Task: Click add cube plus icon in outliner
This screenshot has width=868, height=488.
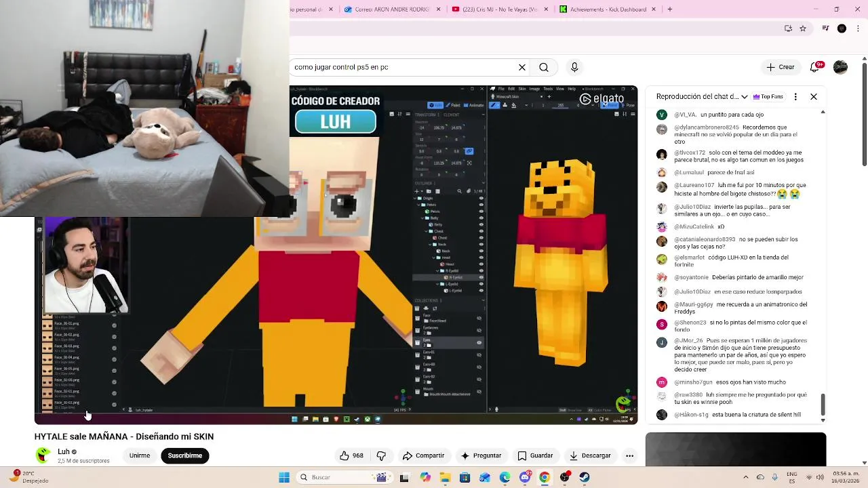Action: click(x=416, y=191)
